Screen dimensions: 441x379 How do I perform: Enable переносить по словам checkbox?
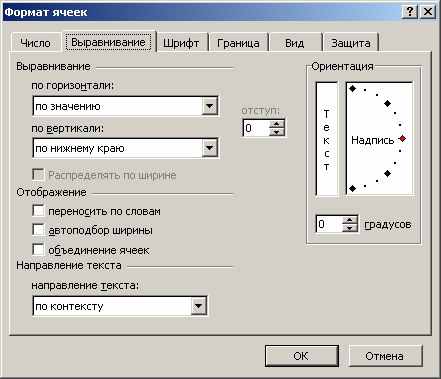[38, 211]
